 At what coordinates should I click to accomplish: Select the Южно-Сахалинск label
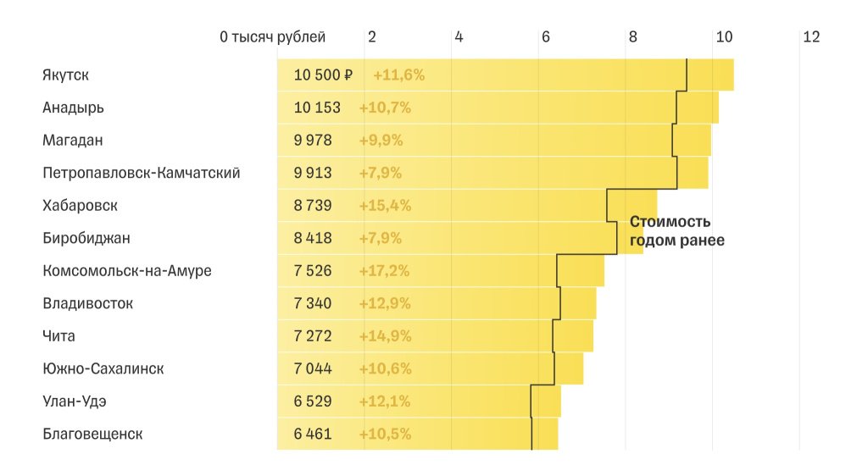coord(103,368)
